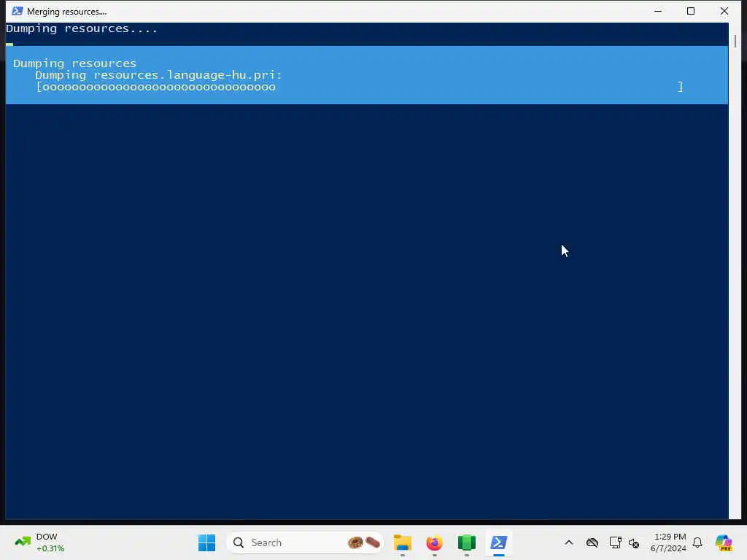Click the taskbar Search box

[x=305, y=542]
